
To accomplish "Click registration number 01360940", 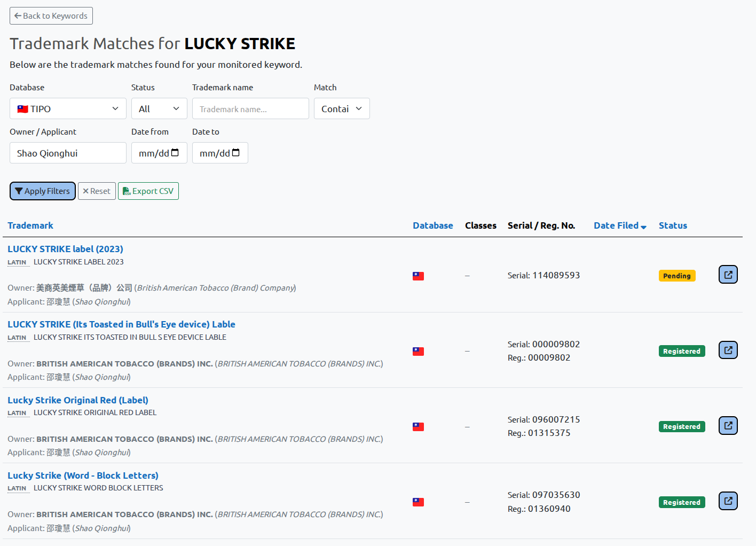I will 549,509.
